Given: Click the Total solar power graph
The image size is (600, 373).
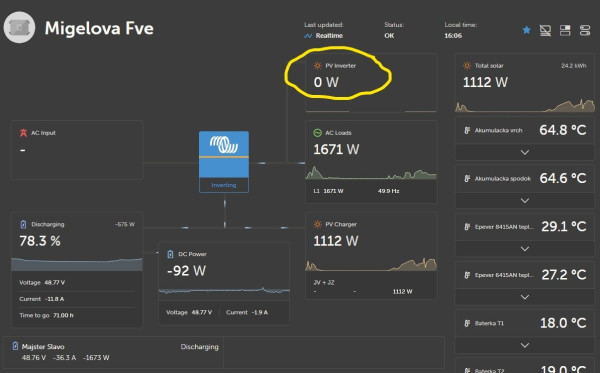Looking at the screenshot, I should click(525, 105).
